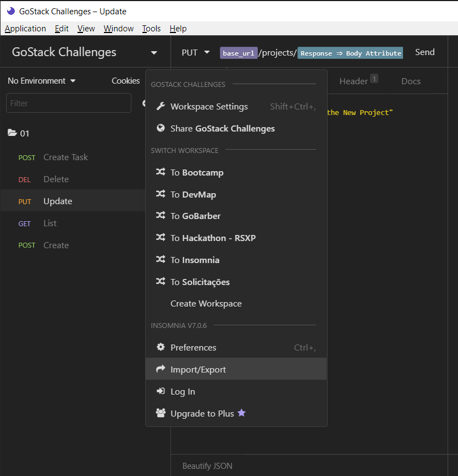Open the Cookies manager

click(125, 81)
